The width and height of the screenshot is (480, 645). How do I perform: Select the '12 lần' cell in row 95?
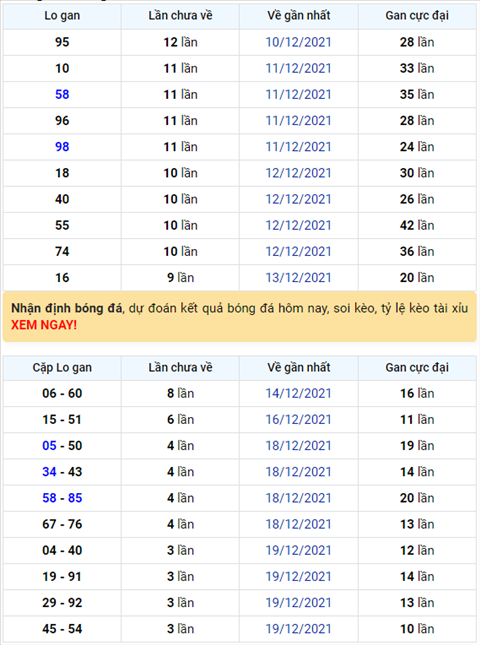(x=180, y=42)
